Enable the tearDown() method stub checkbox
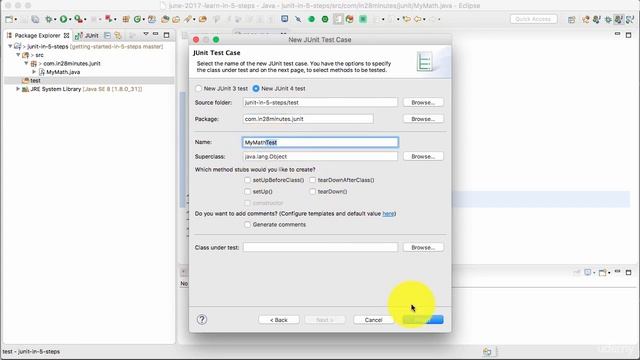This screenshot has width=640, height=360. tap(313, 191)
